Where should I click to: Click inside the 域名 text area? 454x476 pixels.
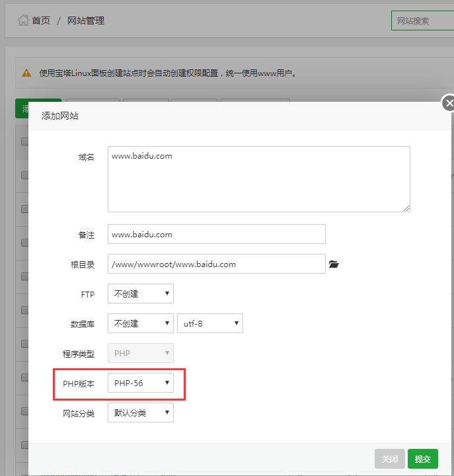click(258, 179)
